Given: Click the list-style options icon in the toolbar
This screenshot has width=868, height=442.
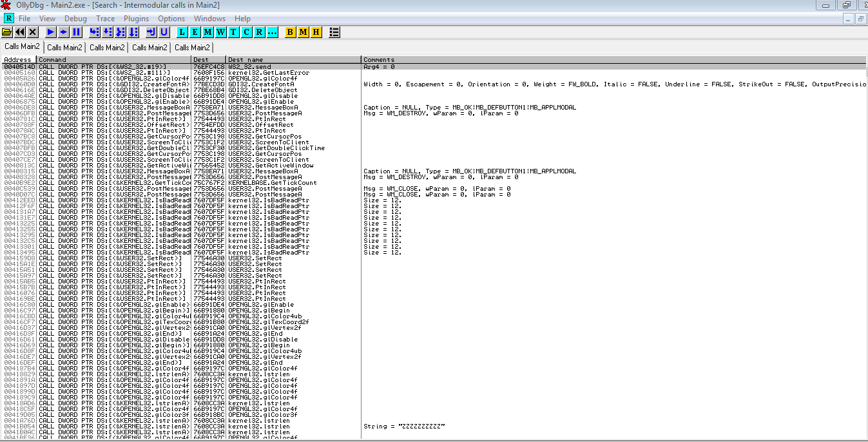Looking at the screenshot, I should click(334, 32).
